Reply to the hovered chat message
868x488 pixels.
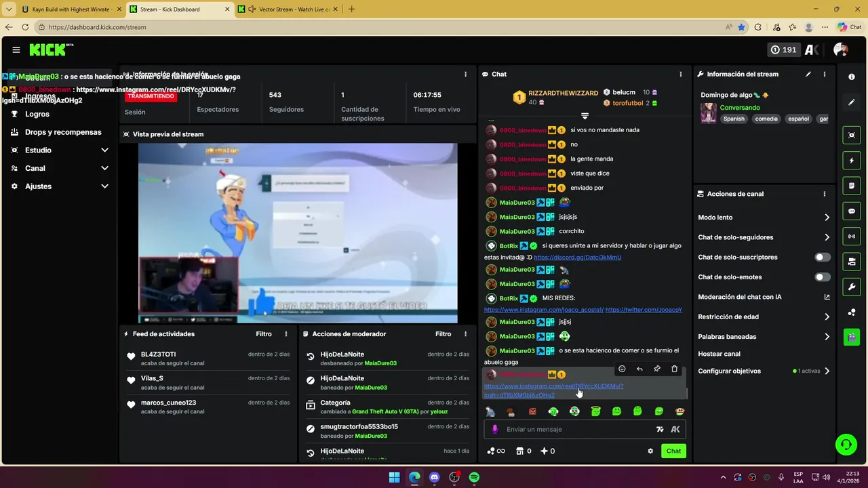click(639, 369)
